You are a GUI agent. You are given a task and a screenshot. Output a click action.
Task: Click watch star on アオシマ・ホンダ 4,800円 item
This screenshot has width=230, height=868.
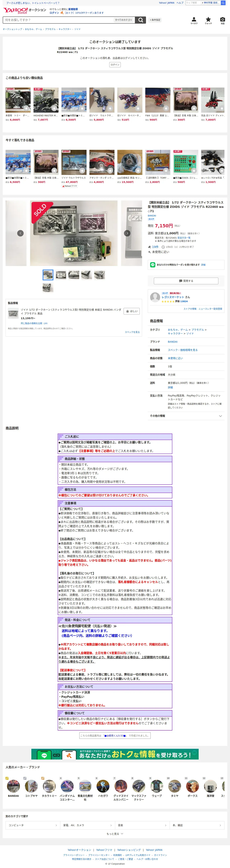(110, 171)
